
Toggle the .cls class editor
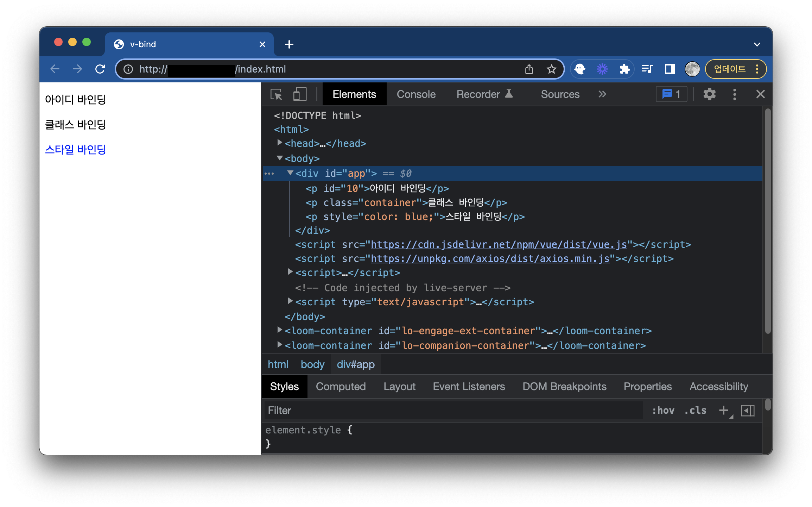tap(695, 411)
